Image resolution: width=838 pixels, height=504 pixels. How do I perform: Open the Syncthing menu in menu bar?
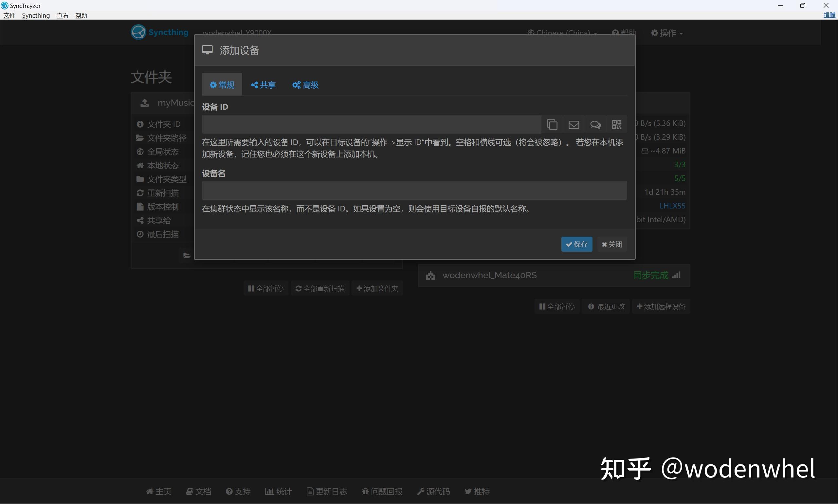36,15
